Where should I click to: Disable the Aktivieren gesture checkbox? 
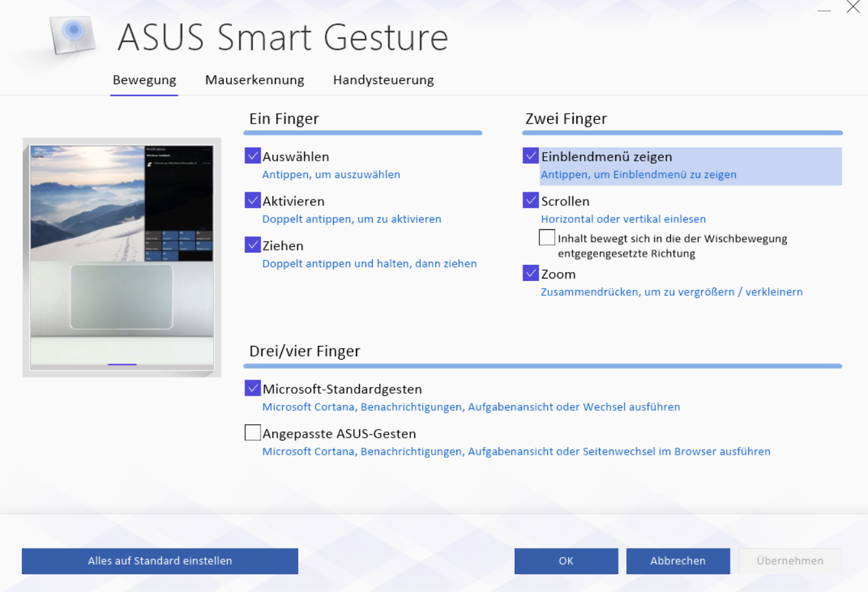[x=253, y=200]
